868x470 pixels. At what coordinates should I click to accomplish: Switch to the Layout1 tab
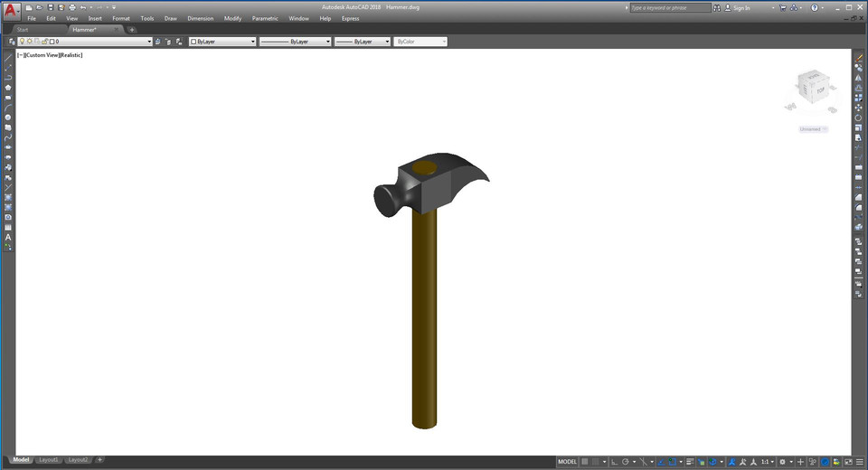point(49,459)
